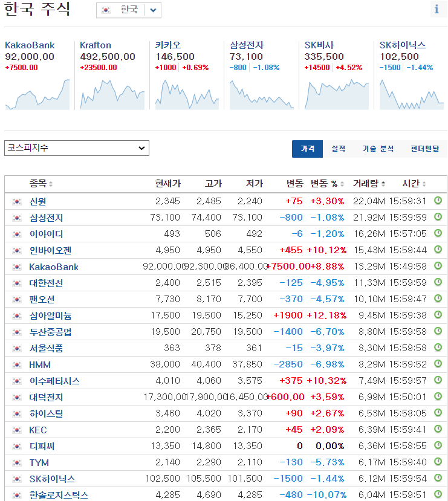The width and height of the screenshot is (448, 501).
Task: Open 디피씨 stock link in table
Action: [x=42, y=446]
